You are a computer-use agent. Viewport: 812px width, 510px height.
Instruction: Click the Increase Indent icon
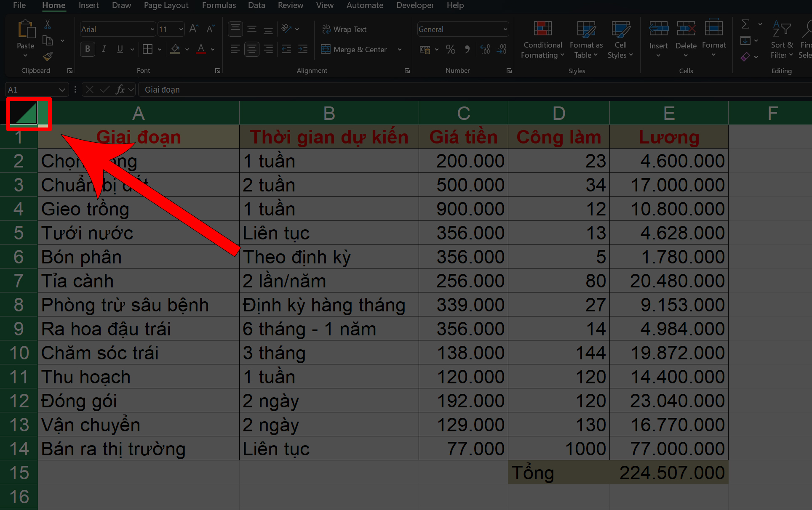pyautogui.click(x=303, y=49)
